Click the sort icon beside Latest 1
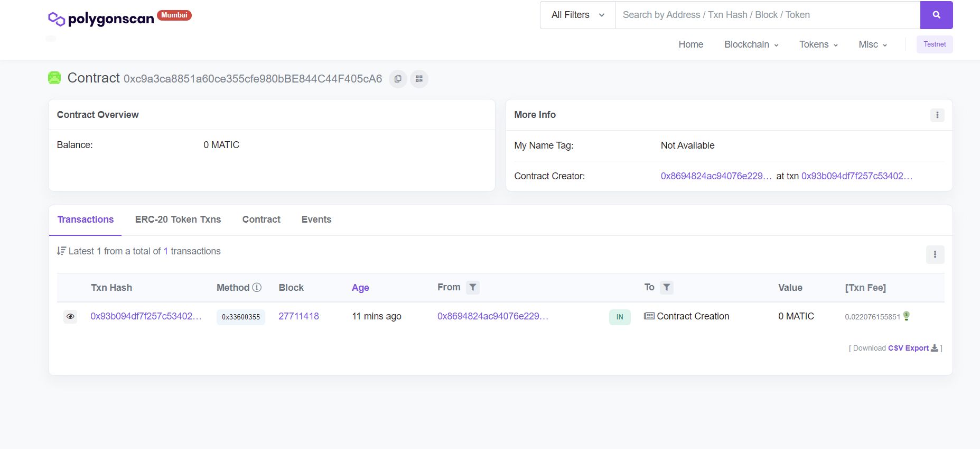This screenshot has height=449, width=980. 61,251
